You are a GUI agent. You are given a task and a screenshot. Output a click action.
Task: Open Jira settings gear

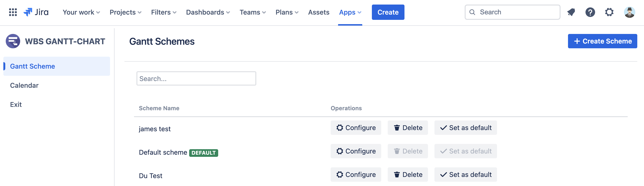coord(609,12)
